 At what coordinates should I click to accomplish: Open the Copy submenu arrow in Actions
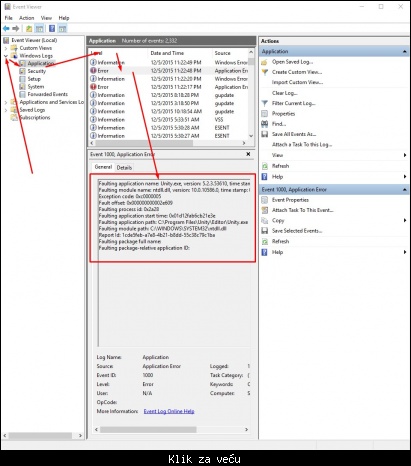405,220
